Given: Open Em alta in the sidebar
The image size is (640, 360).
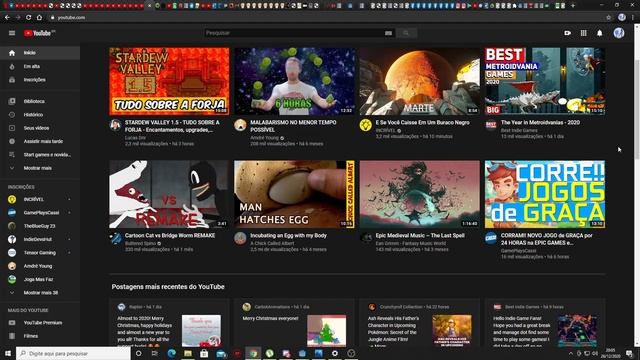Looking at the screenshot, I should coord(40,66).
